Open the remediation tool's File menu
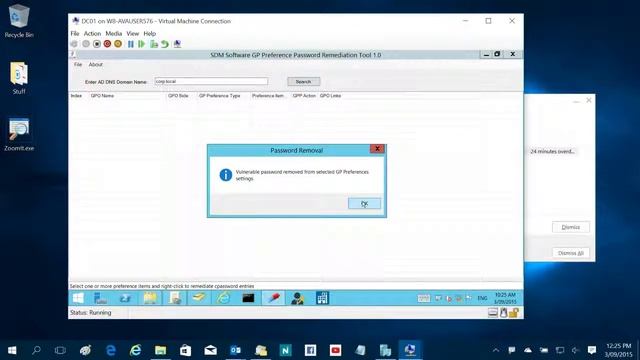Viewport: 640px width, 360px height. pos(78,64)
